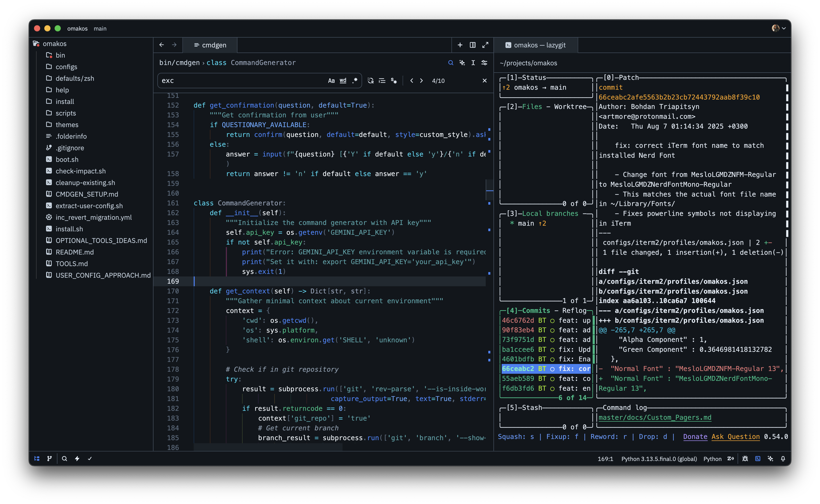This screenshot has height=504, width=820.
Task: Toggle the buffer search magnifier icon
Action: pos(450,63)
